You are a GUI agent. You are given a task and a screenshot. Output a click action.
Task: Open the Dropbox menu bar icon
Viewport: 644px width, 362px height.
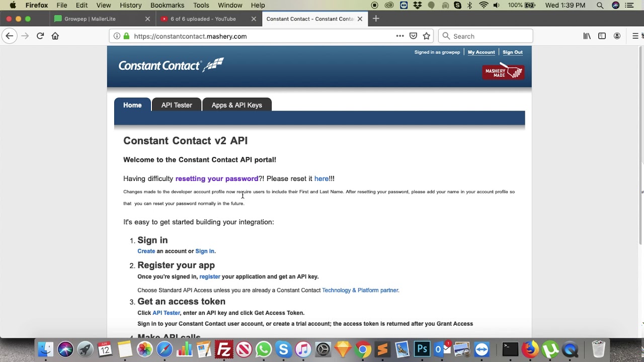417,6
